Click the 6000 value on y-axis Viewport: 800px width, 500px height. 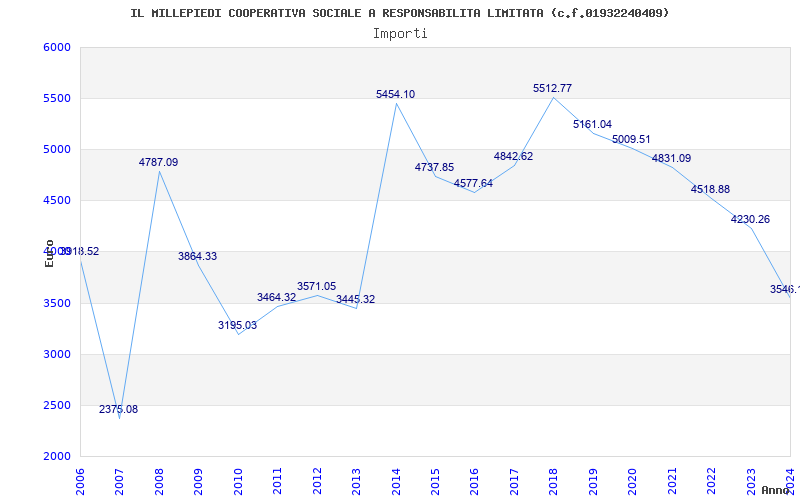point(57,48)
